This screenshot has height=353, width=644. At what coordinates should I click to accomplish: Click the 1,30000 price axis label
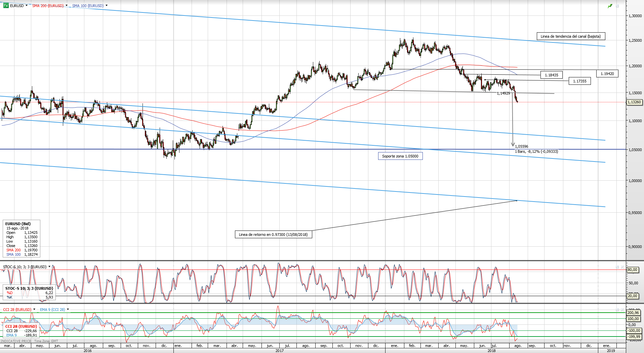click(635, 16)
